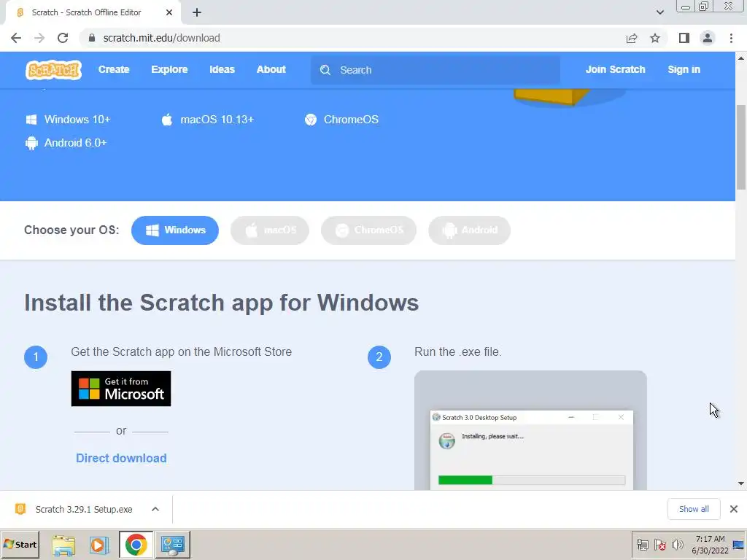The height and width of the screenshot is (560, 747).
Task: Click the search magnifier icon
Action: tap(325, 70)
